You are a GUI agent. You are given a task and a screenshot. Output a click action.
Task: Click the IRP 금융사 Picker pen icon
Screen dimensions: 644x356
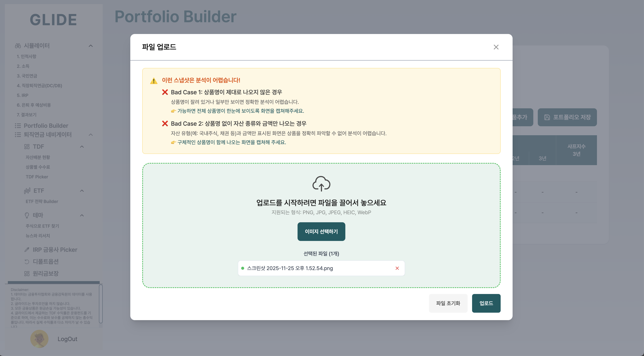pyautogui.click(x=27, y=250)
